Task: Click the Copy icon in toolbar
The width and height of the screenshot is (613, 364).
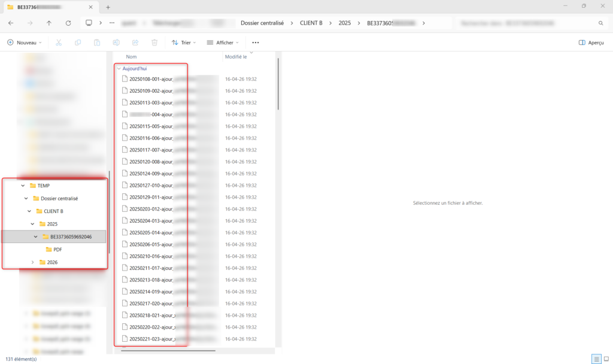Action: pos(78,43)
